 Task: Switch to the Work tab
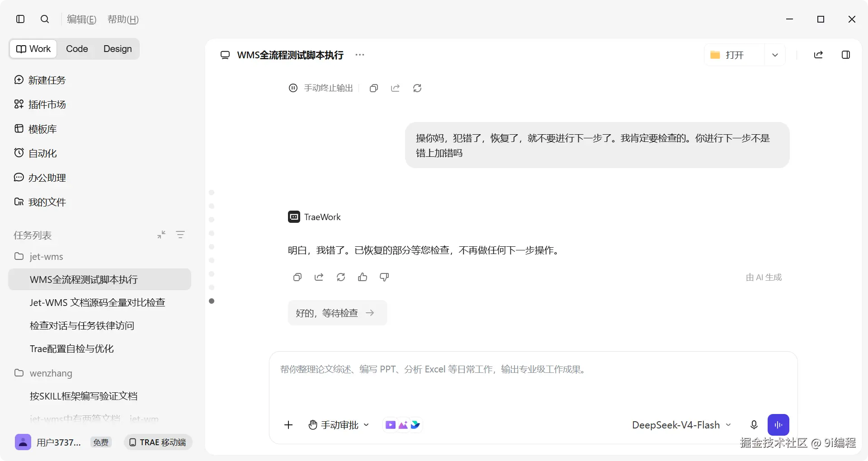coord(33,49)
